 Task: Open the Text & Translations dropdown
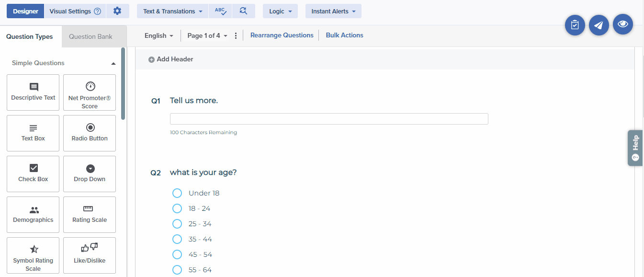(172, 11)
